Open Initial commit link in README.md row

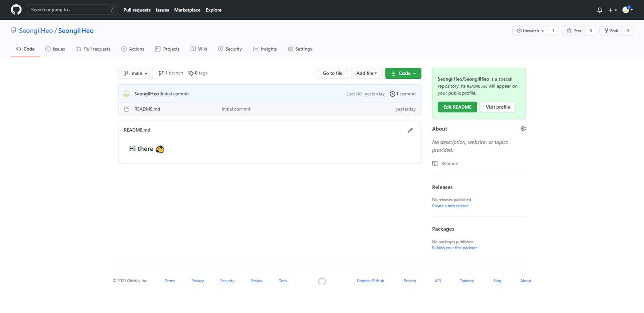point(236,109)
